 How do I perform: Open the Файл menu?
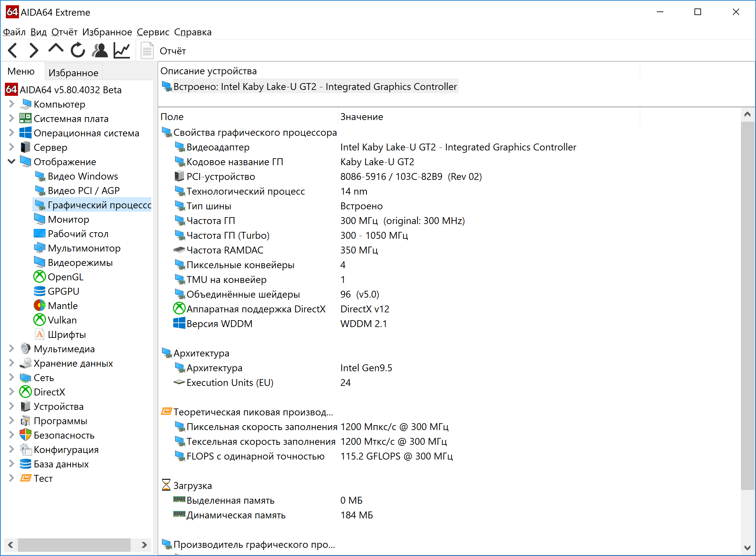tap(14, 32)
